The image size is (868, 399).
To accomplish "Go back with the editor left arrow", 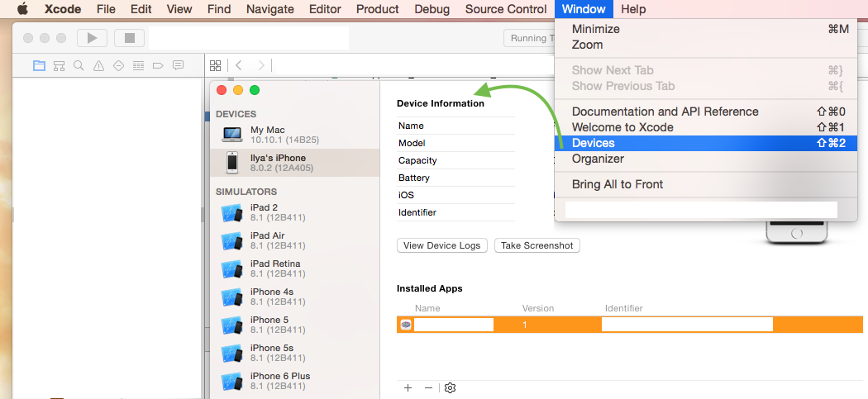I will 239,65.
